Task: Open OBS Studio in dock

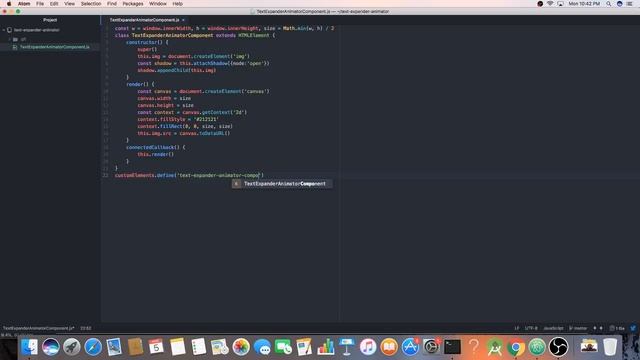Action: (x=558, y=347)
